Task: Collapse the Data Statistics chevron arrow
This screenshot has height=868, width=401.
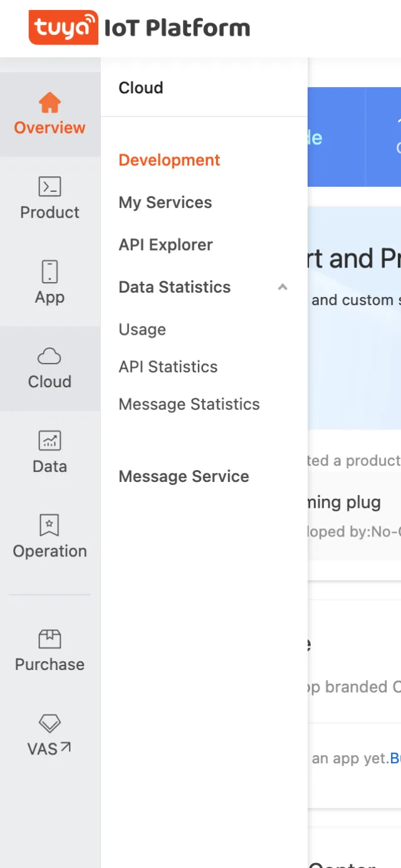Action: pyautogui.click(x=283, y=287)
